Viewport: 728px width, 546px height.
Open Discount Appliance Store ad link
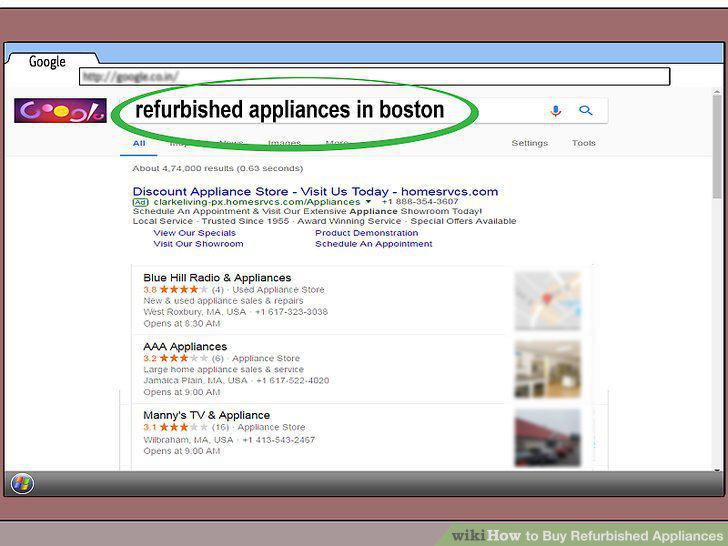tap(315, 191)
